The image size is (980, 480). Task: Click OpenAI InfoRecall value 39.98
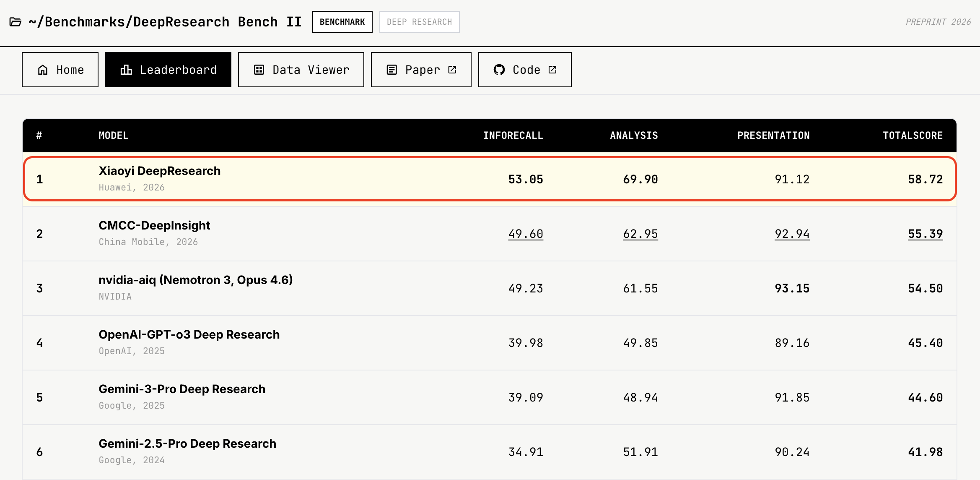(x=526, y=343)
